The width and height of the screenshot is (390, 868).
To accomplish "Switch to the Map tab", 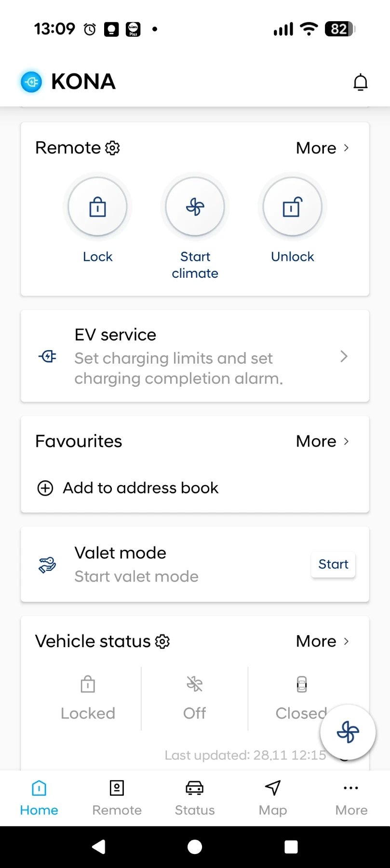I will [273, 798].
